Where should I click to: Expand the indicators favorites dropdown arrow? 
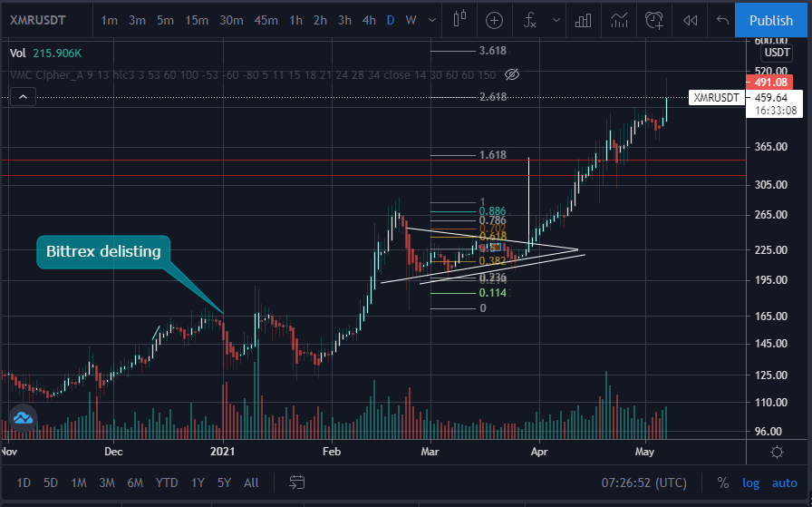pyautogui.click(x=556, y=20)
